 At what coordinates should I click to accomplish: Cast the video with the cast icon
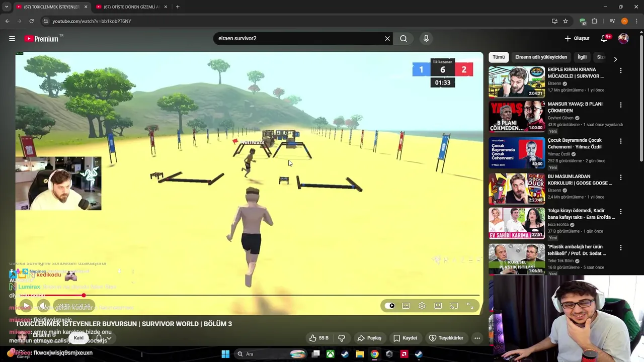pos(454,306)
